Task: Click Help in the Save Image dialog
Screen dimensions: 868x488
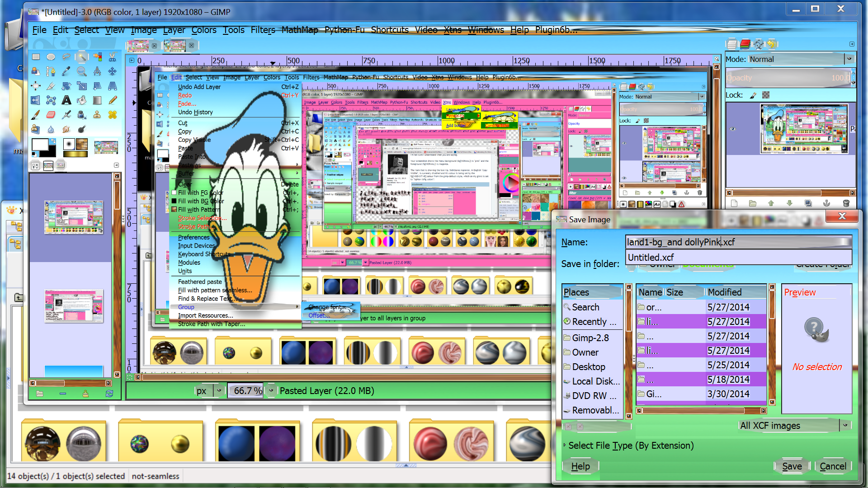Action: tap(580, 466)
